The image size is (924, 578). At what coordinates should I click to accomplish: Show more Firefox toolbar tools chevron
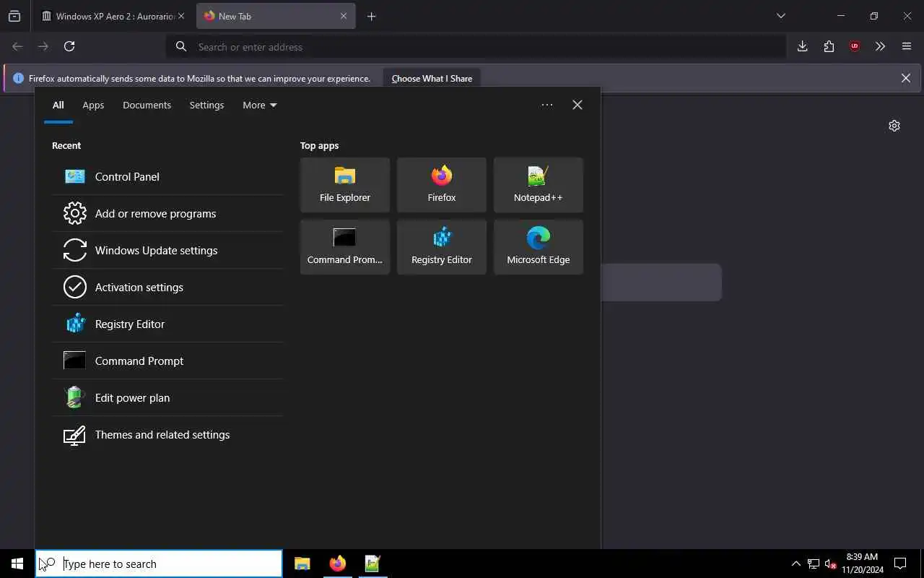click(881, 46)
